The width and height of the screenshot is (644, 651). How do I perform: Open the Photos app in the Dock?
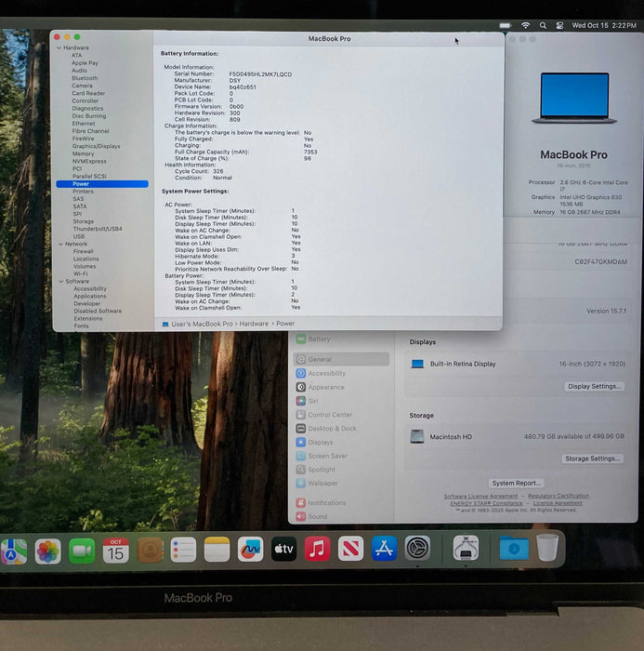click(x=47, y=551)
